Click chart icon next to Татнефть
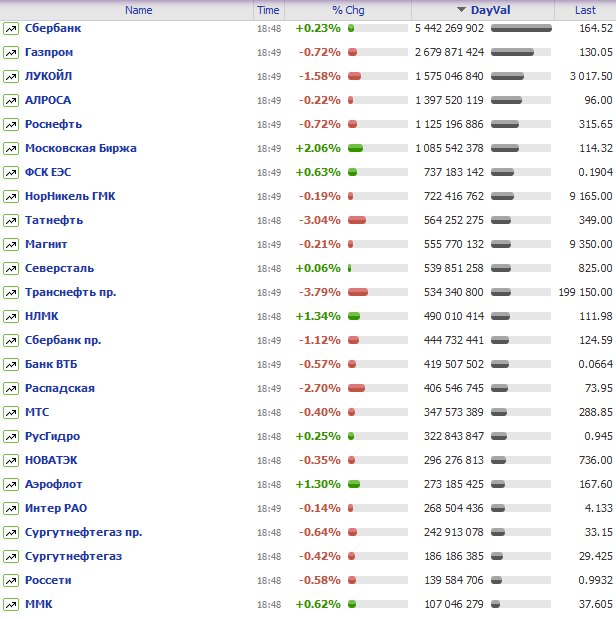The width and height of the screenshot is (616, 619). 10,220
